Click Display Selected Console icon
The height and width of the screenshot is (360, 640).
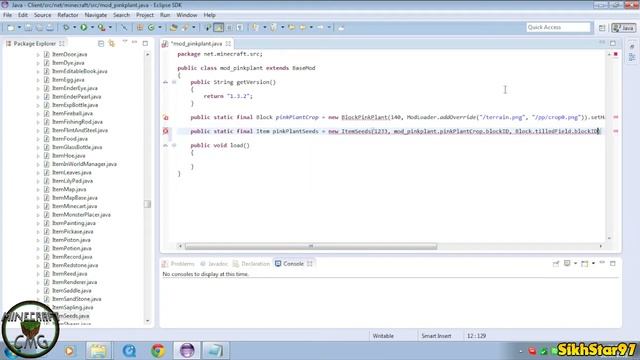tap(567, 264)
